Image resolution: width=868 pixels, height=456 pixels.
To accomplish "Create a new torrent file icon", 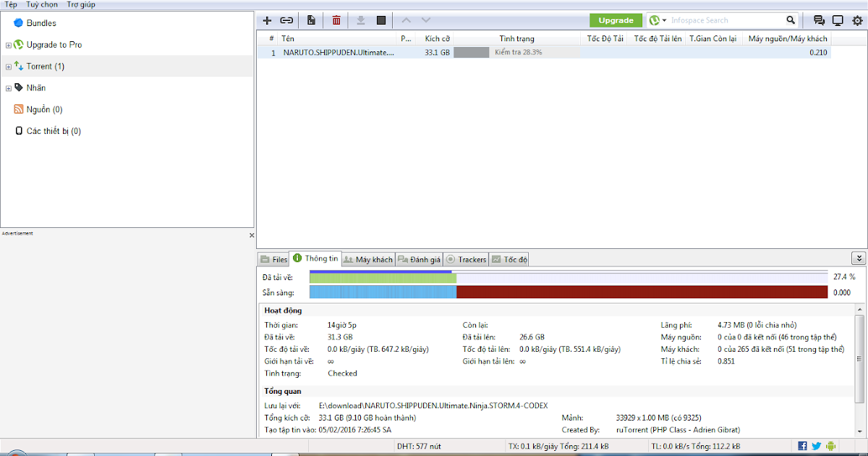I will pos(311,20).
